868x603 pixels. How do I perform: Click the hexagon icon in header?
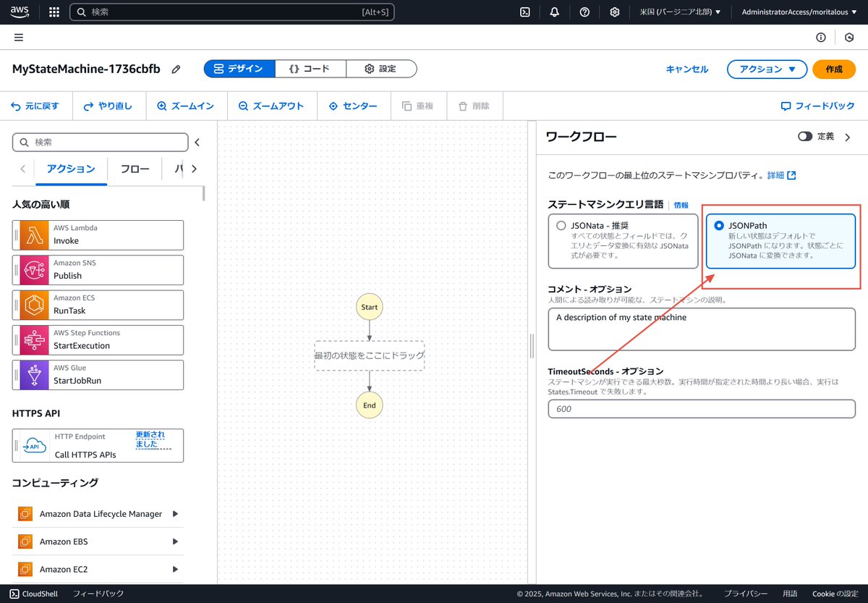[849, 38]
